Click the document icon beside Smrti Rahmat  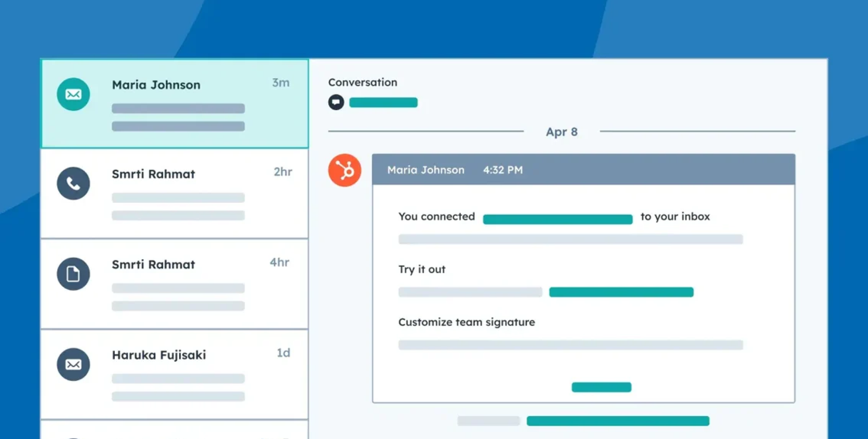73,274
